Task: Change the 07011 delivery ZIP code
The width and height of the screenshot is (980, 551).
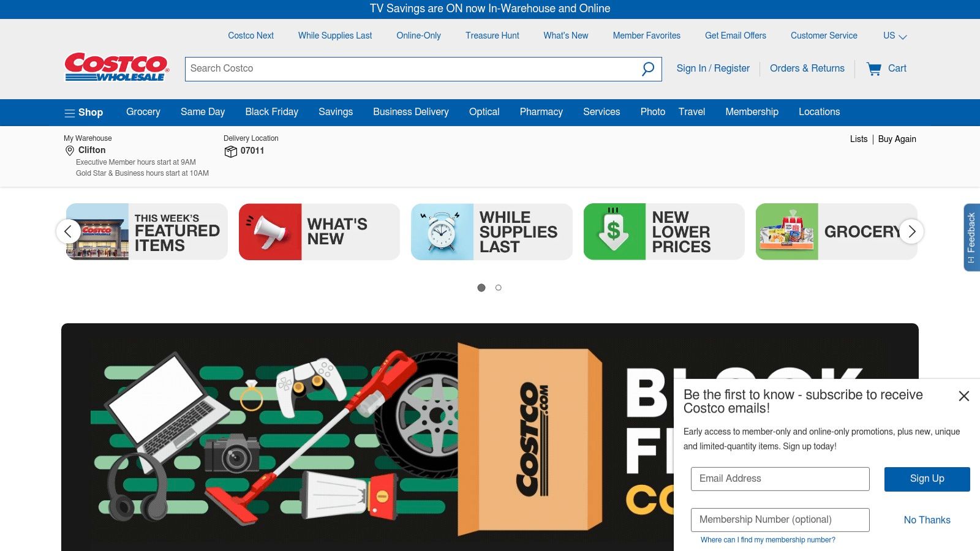Action: pyautogui.click(x=252, y=151)
